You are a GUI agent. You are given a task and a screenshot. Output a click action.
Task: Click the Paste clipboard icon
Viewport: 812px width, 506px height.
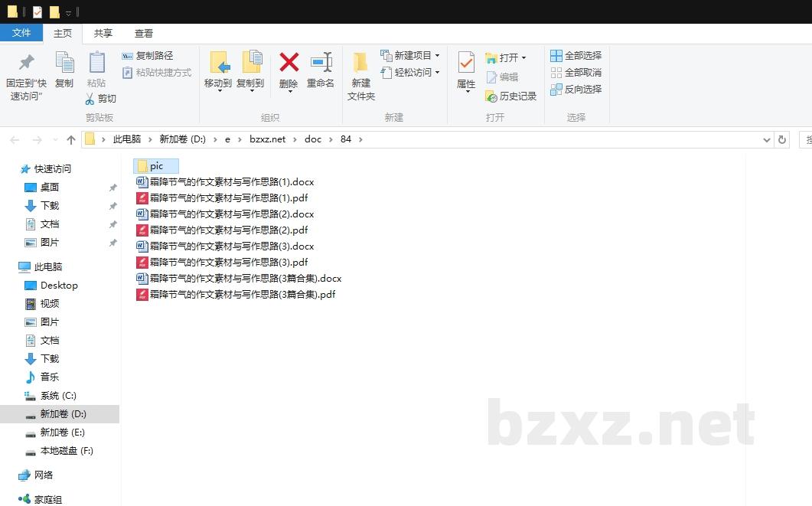[96, 63]
